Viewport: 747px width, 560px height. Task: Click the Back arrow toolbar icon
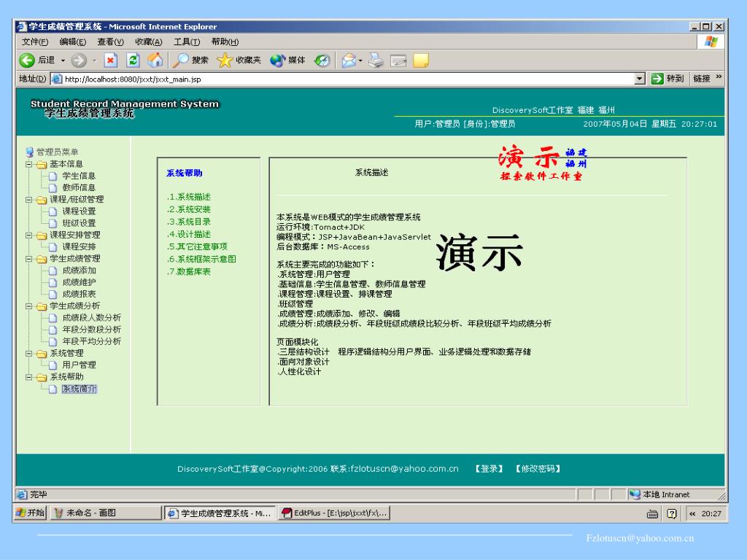[27, 60]
